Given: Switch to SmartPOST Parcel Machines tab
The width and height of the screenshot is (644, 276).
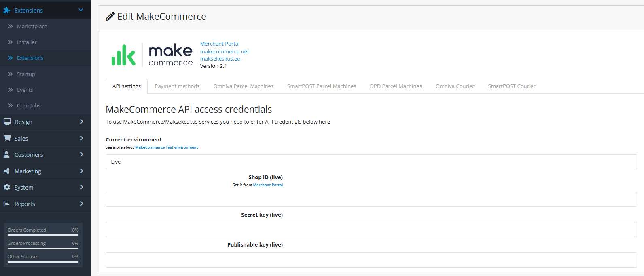Looking at the screenshot, I should [322, 86].
